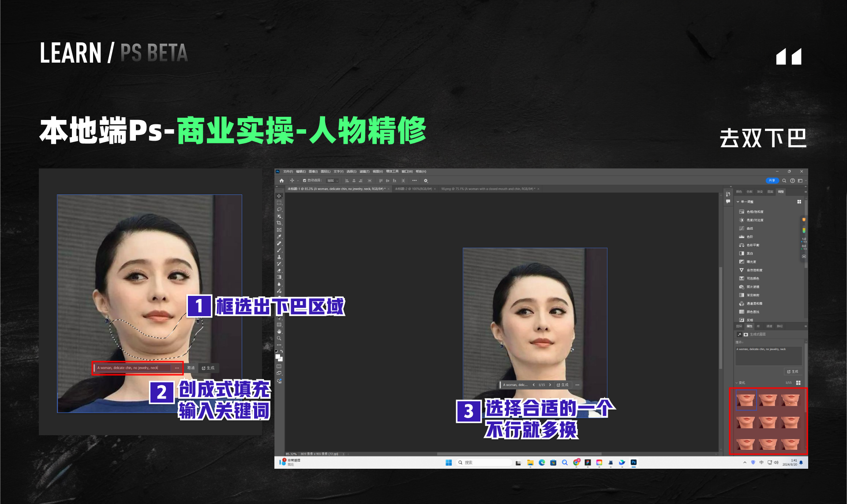Click the Home icon in the options bar

point(281,181)
